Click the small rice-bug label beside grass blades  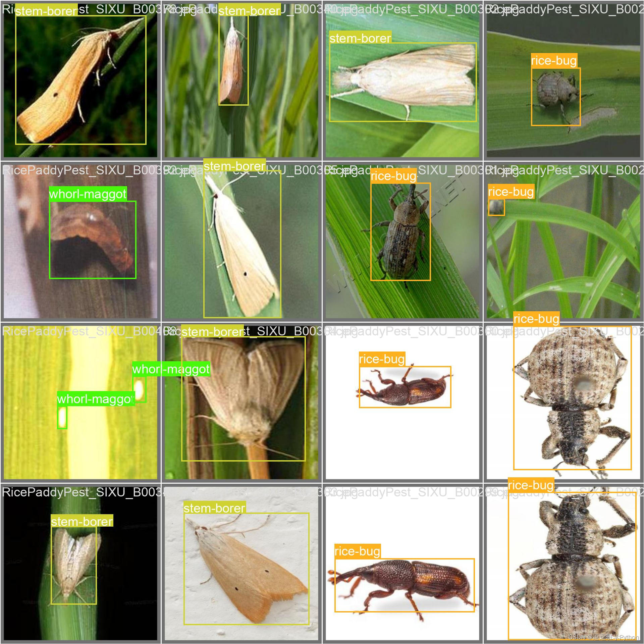pos(511,192)
